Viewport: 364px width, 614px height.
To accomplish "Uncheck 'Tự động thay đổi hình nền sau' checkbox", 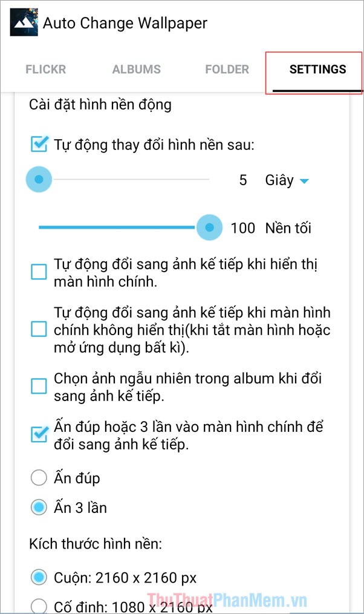I will [x=39, y=144].
